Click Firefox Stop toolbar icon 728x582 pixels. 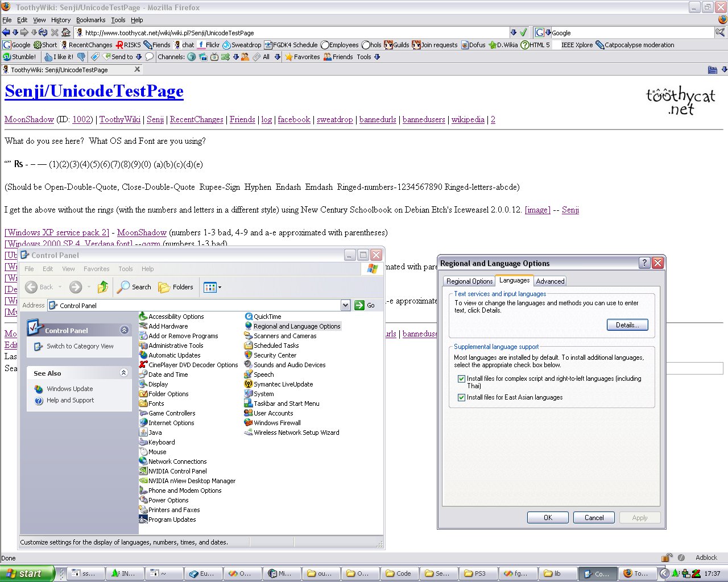coord(55,32)
